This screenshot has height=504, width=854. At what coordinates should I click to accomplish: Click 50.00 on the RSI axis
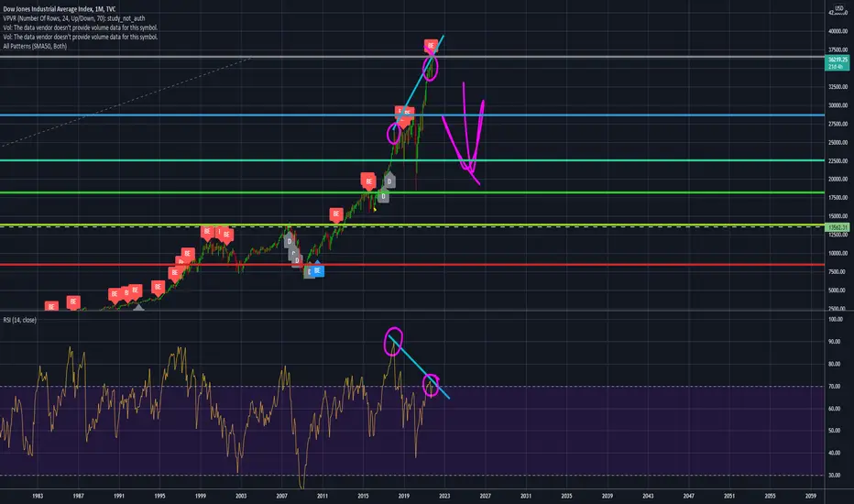tap(835, 431)
